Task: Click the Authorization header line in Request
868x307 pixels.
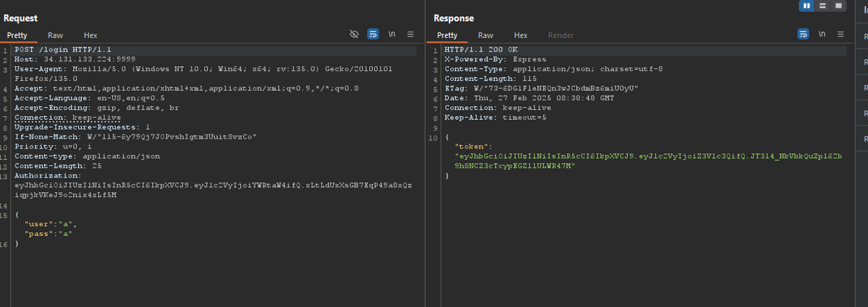Action: [48, 175]
